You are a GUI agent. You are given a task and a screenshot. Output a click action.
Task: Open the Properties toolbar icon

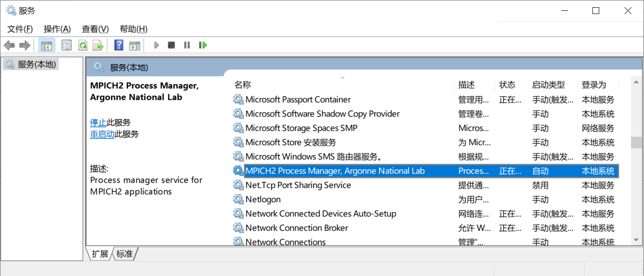(x=66, y=45)
